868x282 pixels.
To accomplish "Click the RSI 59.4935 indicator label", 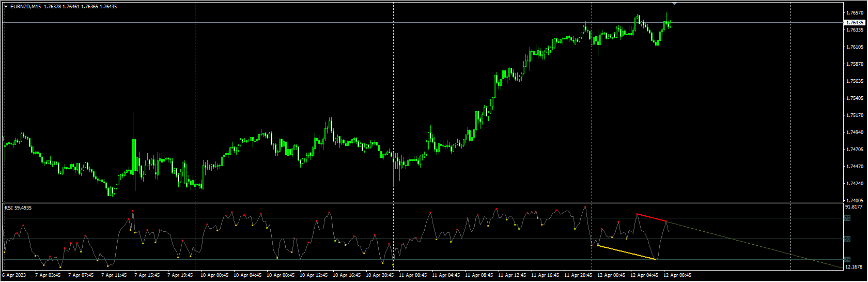I will click(18, 208).
